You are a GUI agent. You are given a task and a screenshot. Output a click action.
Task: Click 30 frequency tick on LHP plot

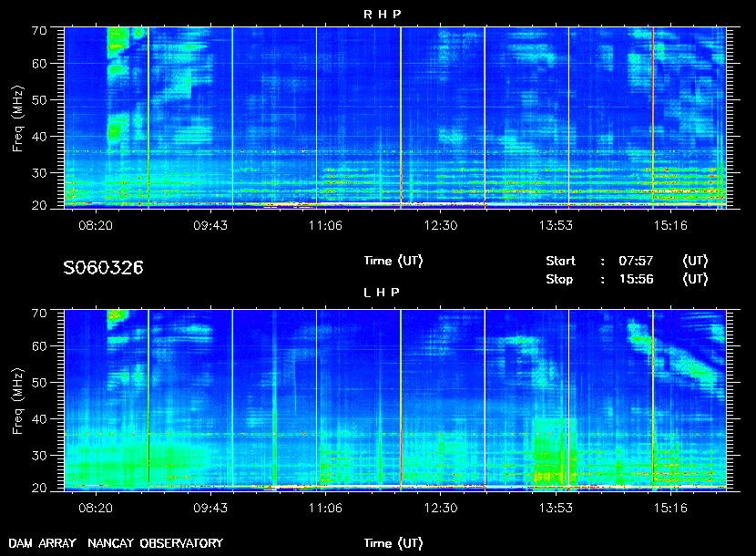(x=39, y=455)
